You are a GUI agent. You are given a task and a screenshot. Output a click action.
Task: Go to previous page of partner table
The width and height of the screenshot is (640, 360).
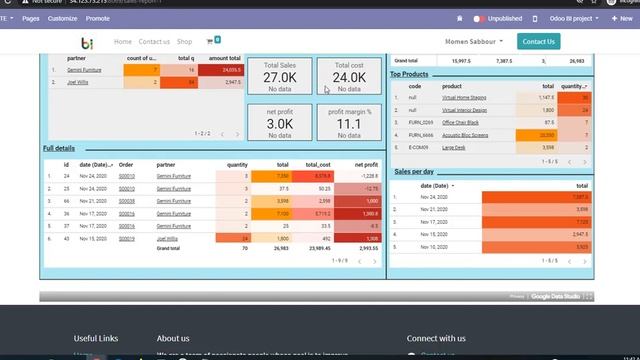(222, 134)
